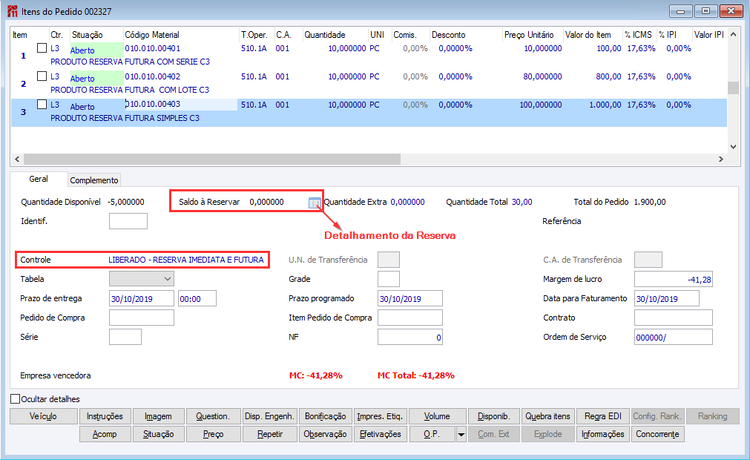Click the application icon in the title bar
Viewport: 750px width, 460px height.
(12, 11)
